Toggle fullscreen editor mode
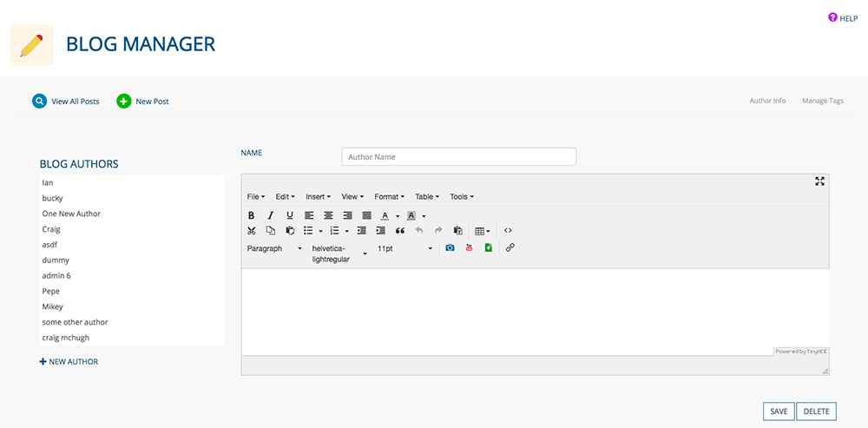The width and height of the screenshot is (868, 428). point(820,181)
